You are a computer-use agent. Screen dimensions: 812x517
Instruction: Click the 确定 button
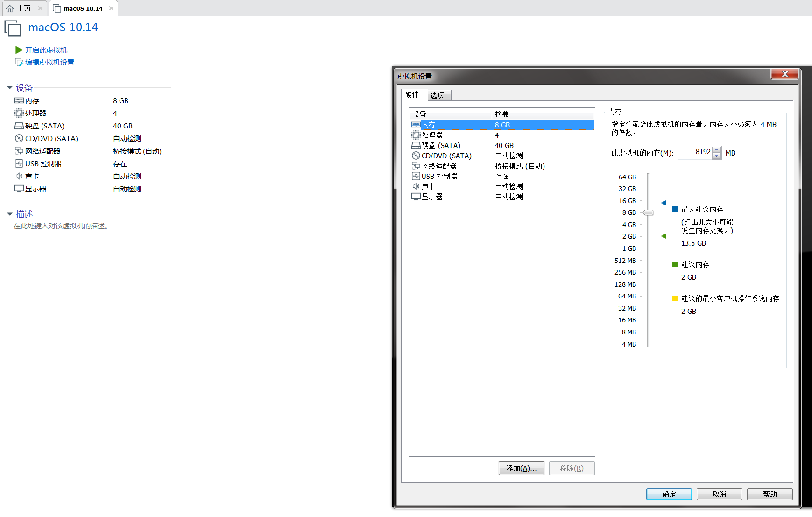tap(669, 494)
